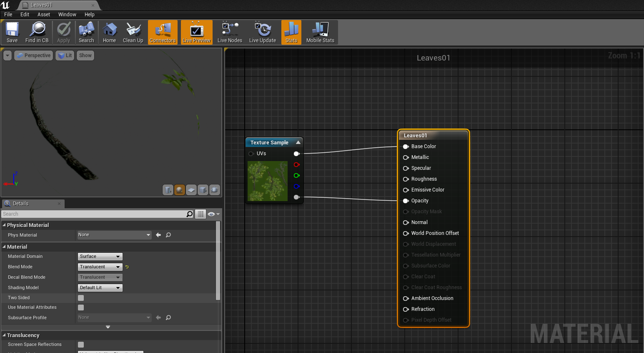Open the Window menu
The image size is (644, 353).
(67, 14)
